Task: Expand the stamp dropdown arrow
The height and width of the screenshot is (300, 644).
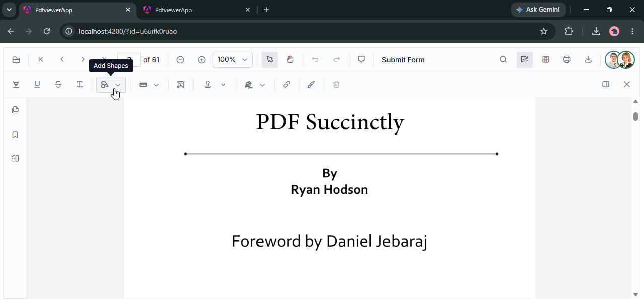Action: (x=223, y=85)
